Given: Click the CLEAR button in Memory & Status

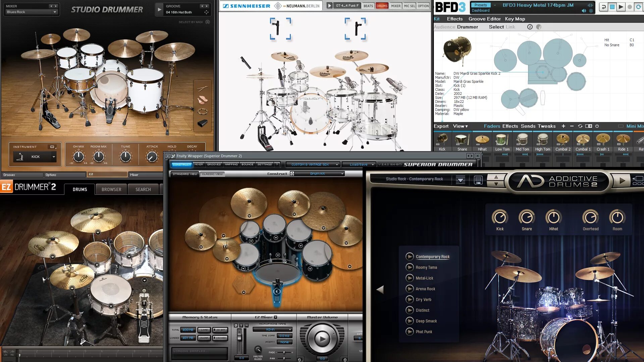Looking at the screenshot, I should (204, 338).
